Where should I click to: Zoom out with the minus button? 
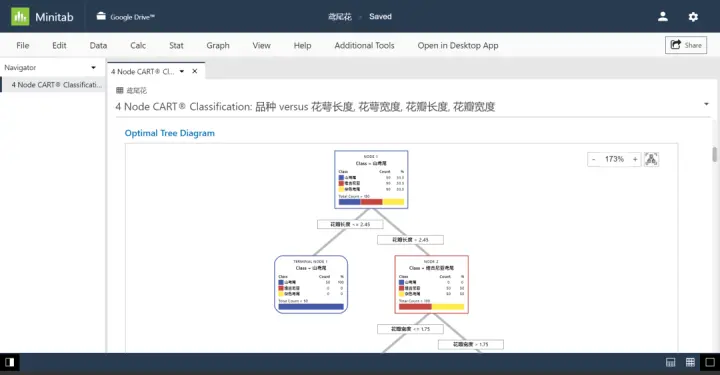(594, 159)
